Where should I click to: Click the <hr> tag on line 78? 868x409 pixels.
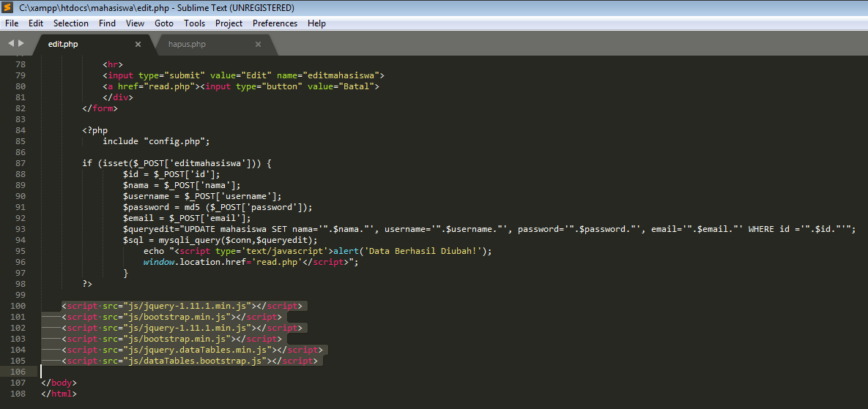112,64
